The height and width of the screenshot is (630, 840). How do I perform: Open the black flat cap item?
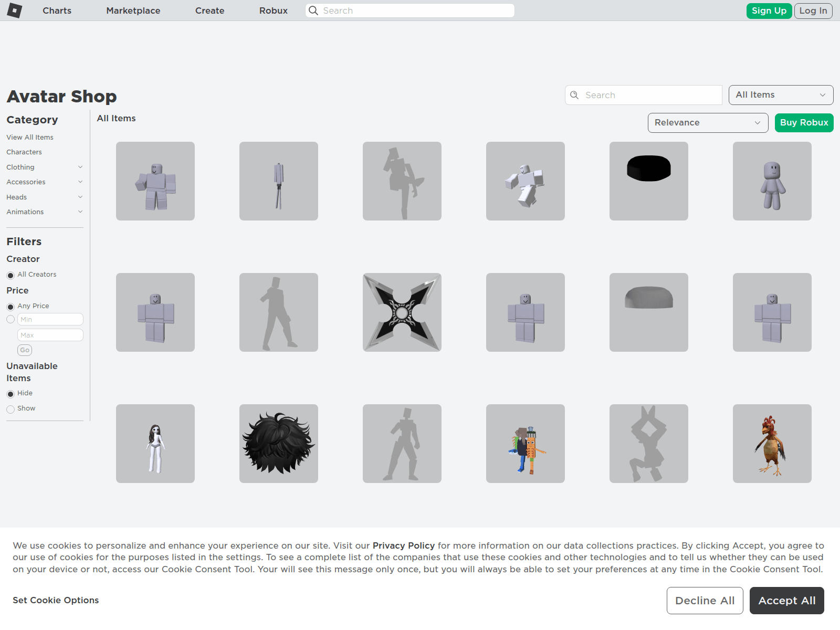[648, 181]
